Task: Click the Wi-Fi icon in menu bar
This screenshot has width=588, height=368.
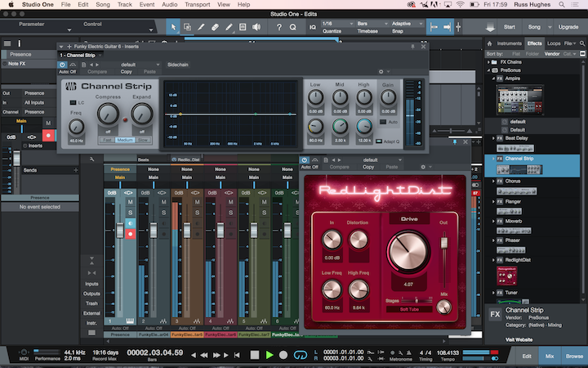Action: click(461, 5)
